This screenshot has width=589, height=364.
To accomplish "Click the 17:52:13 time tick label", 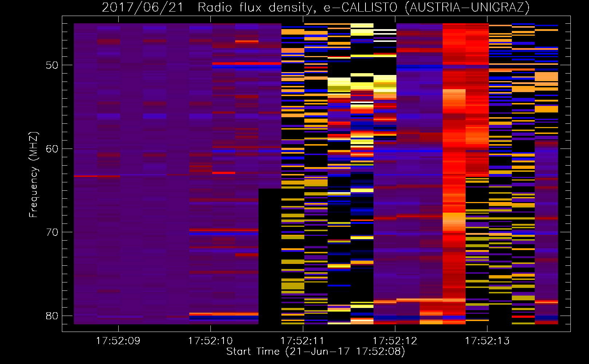I will [x=487, y=341].
